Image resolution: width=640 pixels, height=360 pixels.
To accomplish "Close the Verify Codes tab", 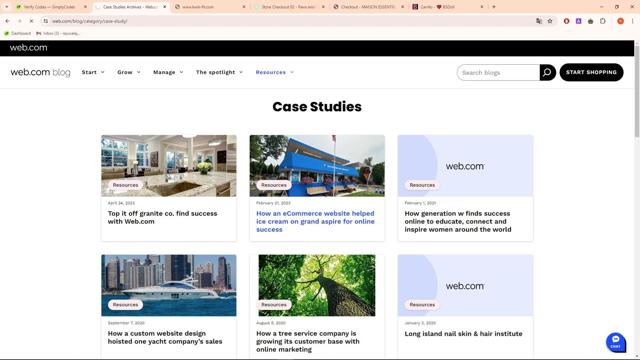I will point(85,7).
